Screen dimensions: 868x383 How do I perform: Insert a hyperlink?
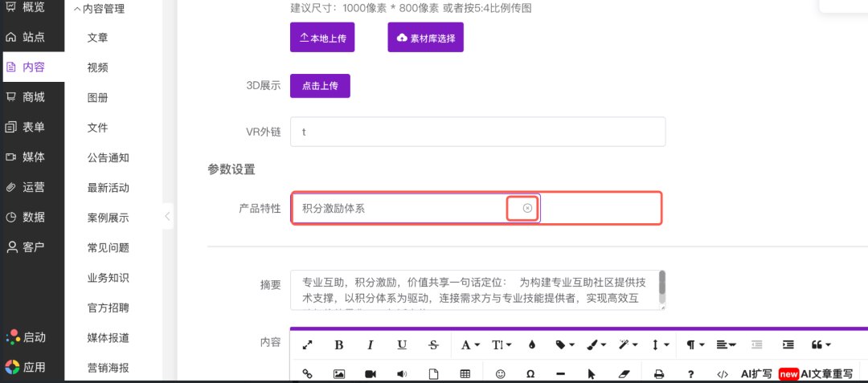tap(308, 374)
